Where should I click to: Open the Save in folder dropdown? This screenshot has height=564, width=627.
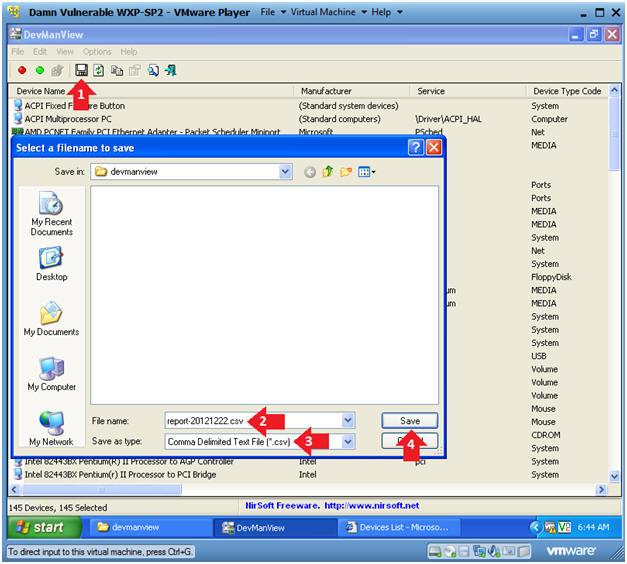[x=285, y=172]
